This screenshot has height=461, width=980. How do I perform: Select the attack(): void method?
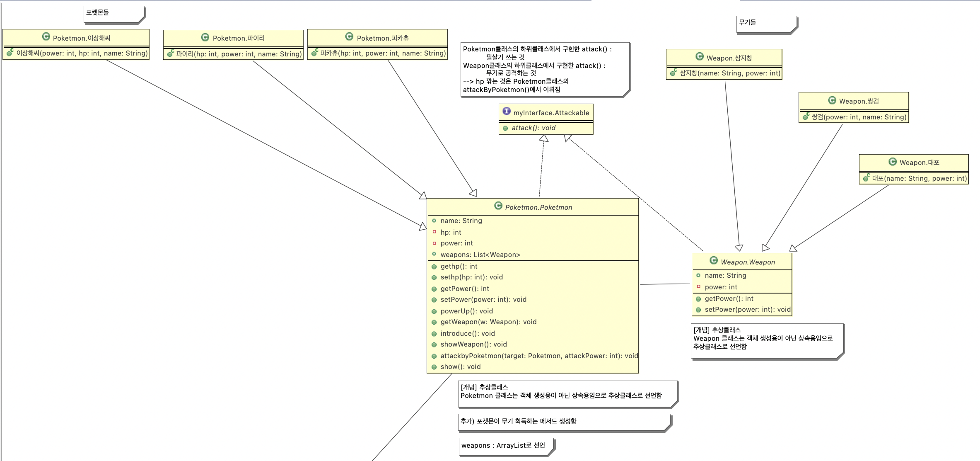point(546,128)
